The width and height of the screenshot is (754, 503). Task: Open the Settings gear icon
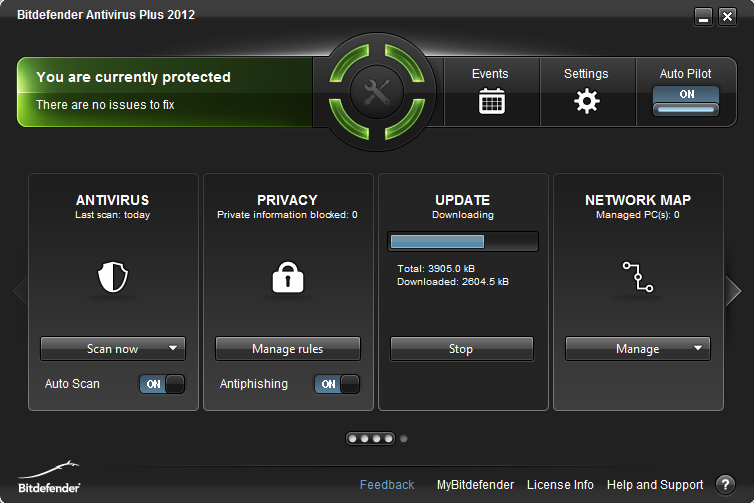click(587, 101)
